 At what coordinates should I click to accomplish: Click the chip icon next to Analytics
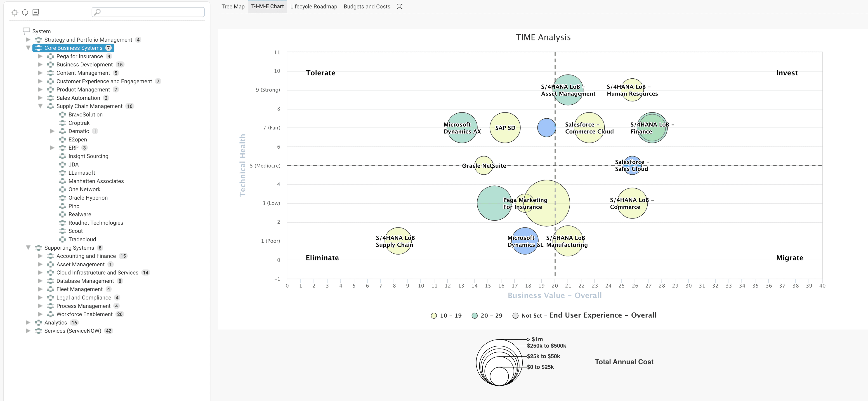[38, 323]
